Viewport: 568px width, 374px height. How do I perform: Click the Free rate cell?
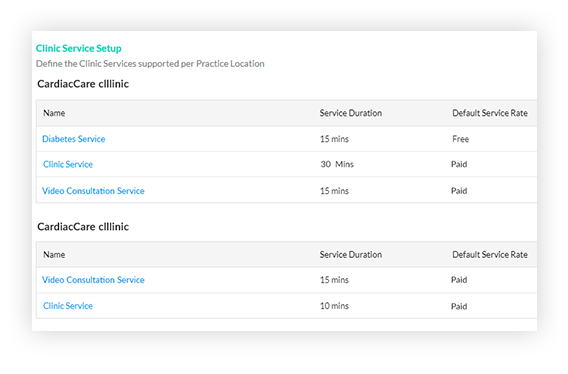[460, 139]
